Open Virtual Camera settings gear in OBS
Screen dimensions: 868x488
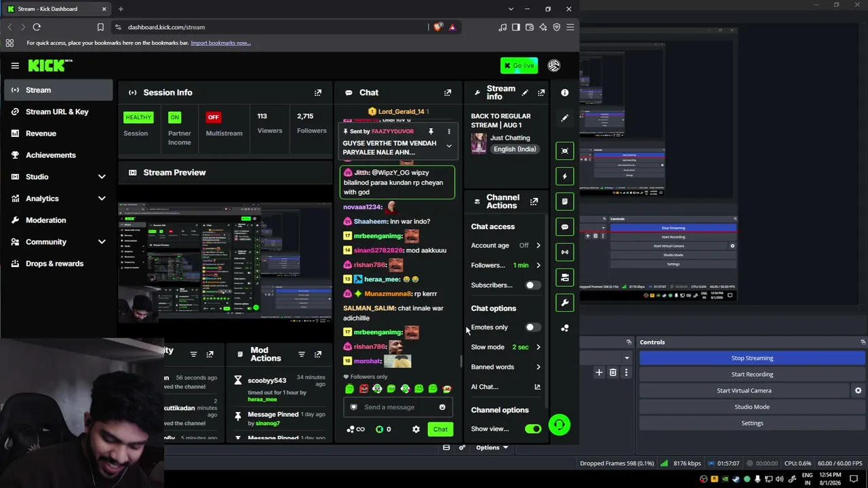coord(858,390)
